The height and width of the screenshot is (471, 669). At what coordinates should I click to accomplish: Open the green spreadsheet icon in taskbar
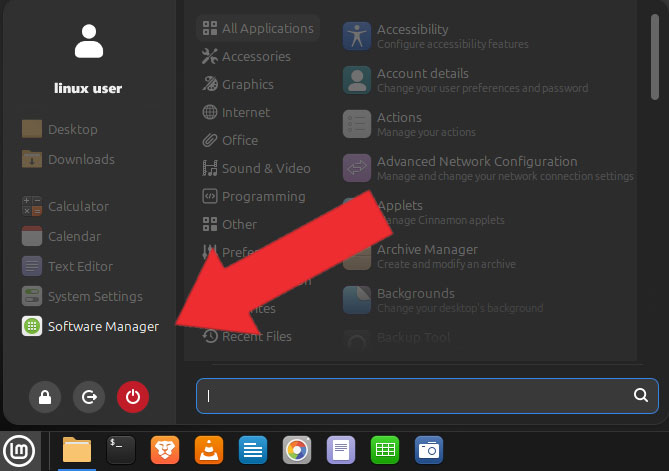[x=385, y=450]
